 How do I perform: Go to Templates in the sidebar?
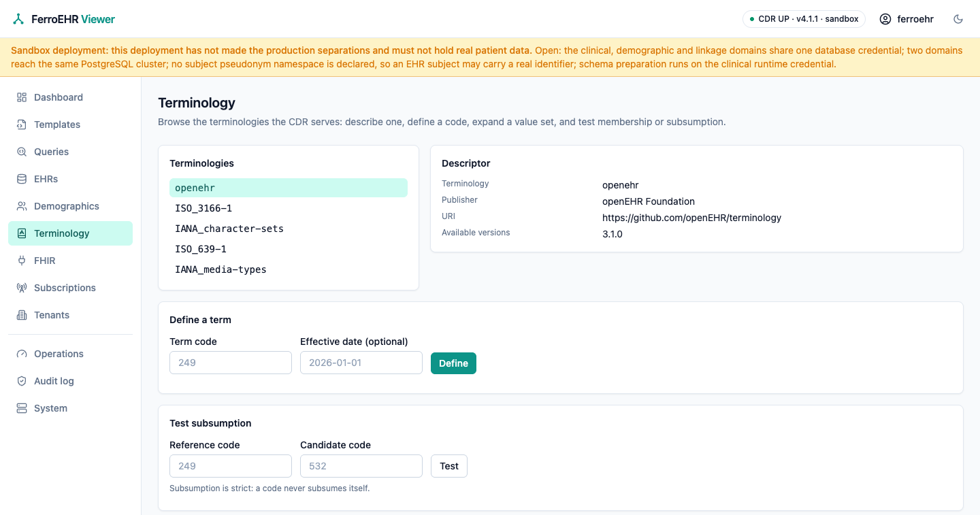[70, 124]
